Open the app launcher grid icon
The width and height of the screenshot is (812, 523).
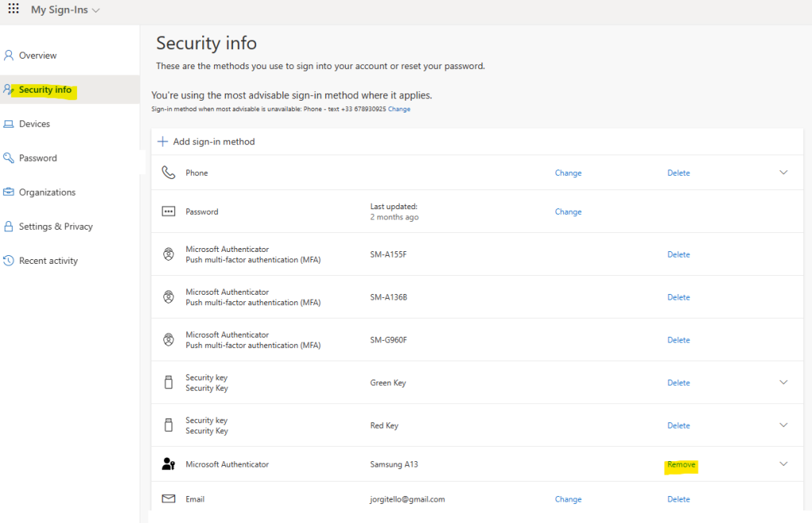click(13, 9)
